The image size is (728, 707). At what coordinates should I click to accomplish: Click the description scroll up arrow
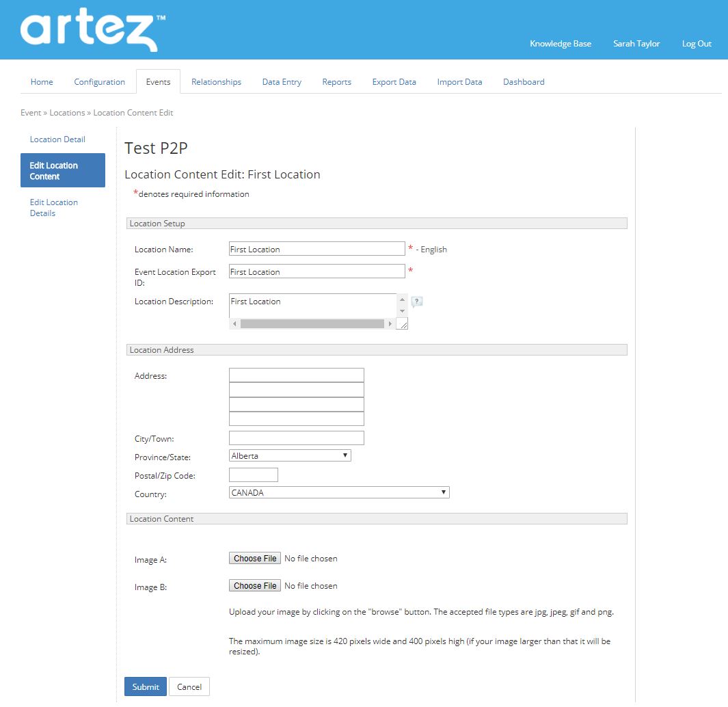pyautogui.click(x=402, y=299)
